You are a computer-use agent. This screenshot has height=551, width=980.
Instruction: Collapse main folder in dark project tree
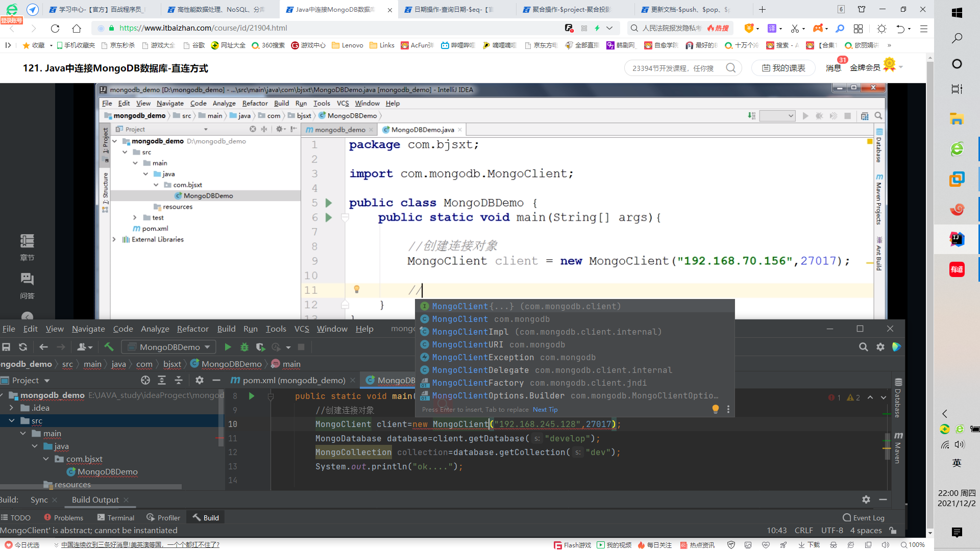[x=23, y=433]
